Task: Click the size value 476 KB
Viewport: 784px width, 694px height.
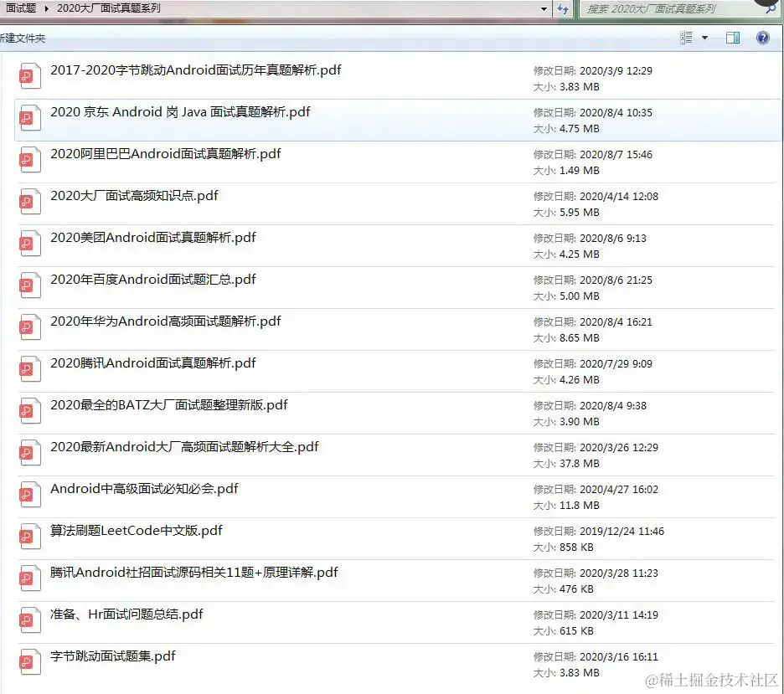Action: point(576,589)
